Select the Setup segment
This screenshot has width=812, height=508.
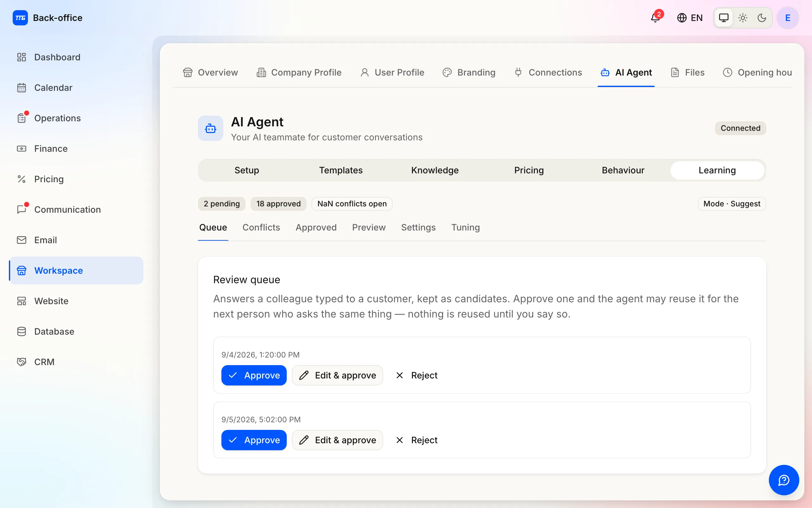click(x=247, y=170)
